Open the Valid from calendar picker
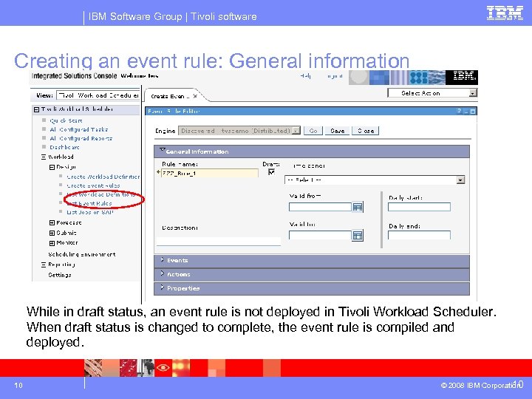Screen dimensions: 532x399 pyautogui.click(x=358, y=207)
